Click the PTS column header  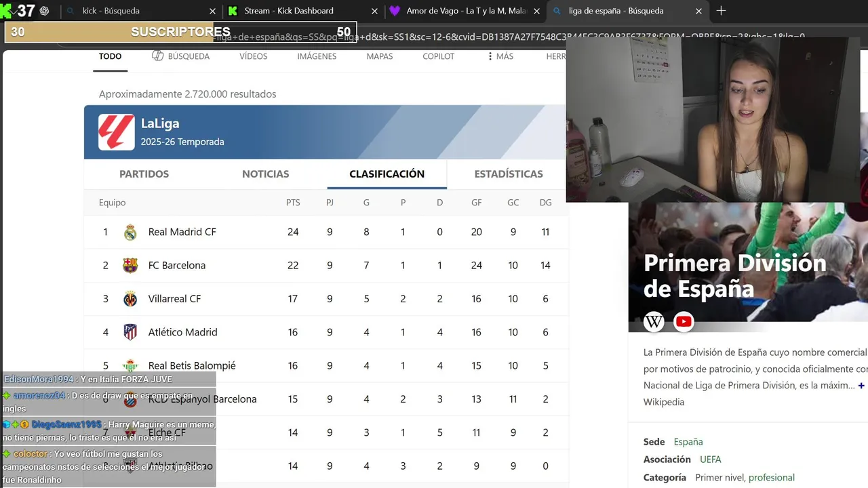pyautogui.click(x=293, y=203)
